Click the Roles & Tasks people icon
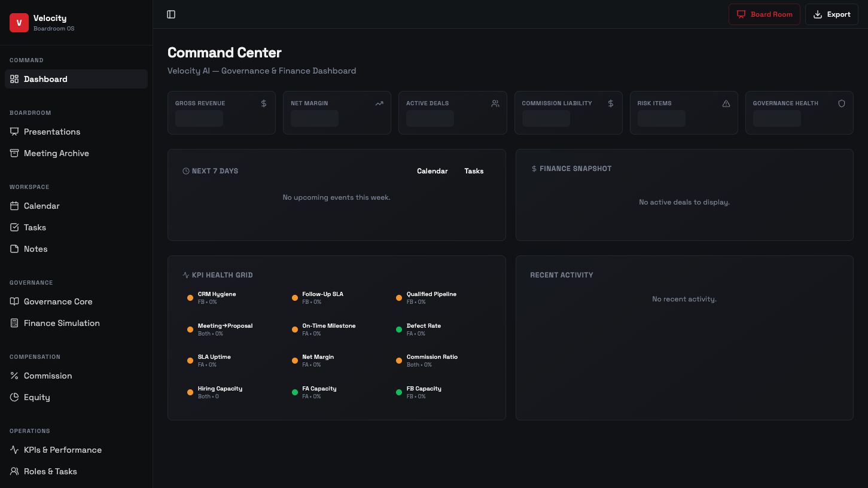 14,471
